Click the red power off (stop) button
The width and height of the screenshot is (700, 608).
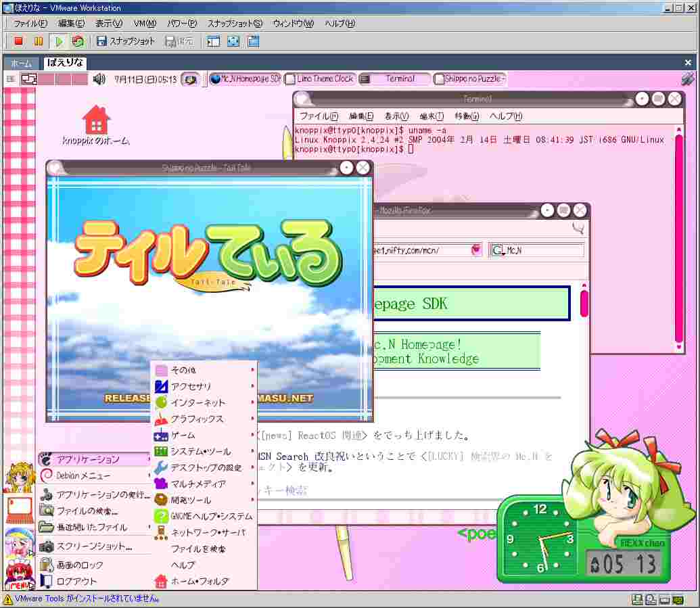pos(18,41)
